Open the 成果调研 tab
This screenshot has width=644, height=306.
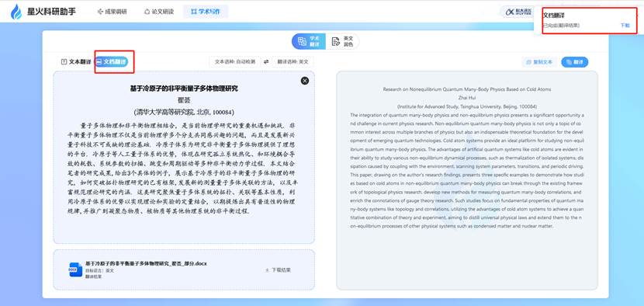[x=113, y=12]
